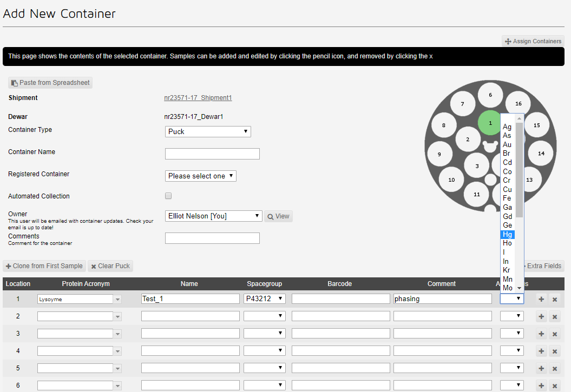571x392 pixels.
Task: Open anomalous scatterer dropdown in row 3
Action: [x=511, y=333]
